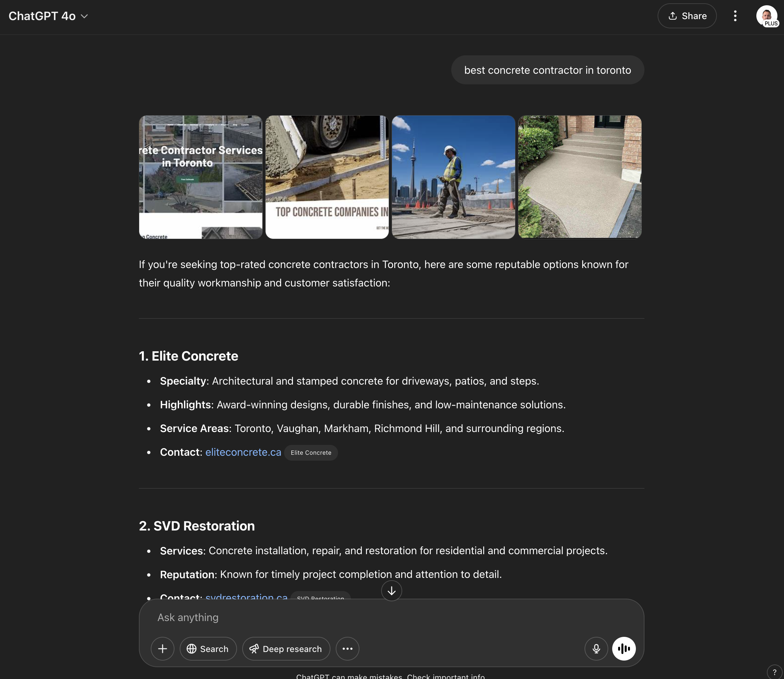Open the more tools ellipsis button
This screenshot has width=784, height=679.
pos(347,649)
